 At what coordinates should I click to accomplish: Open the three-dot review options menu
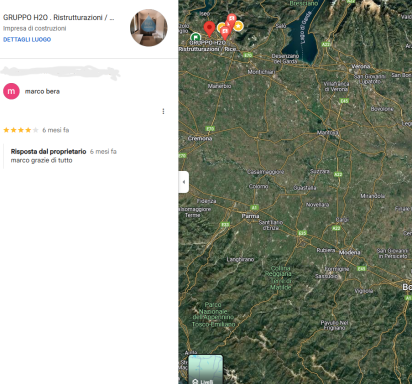(163, 111)
